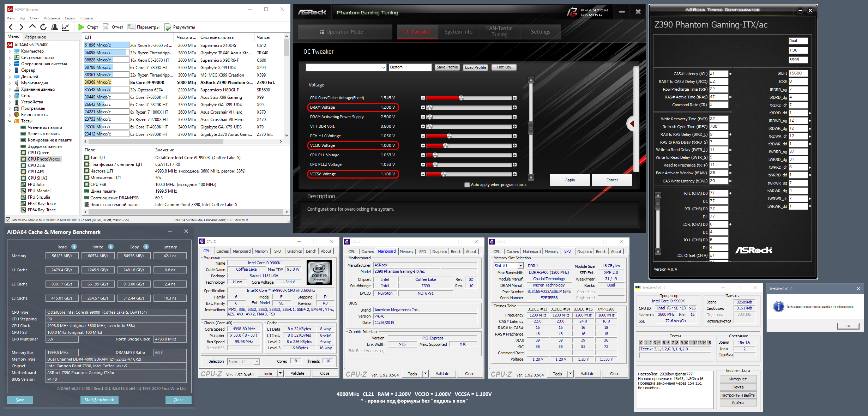Open the Сервис menu in AIDA64
This screenshot has height=416, width=868.
click(70, 18)
